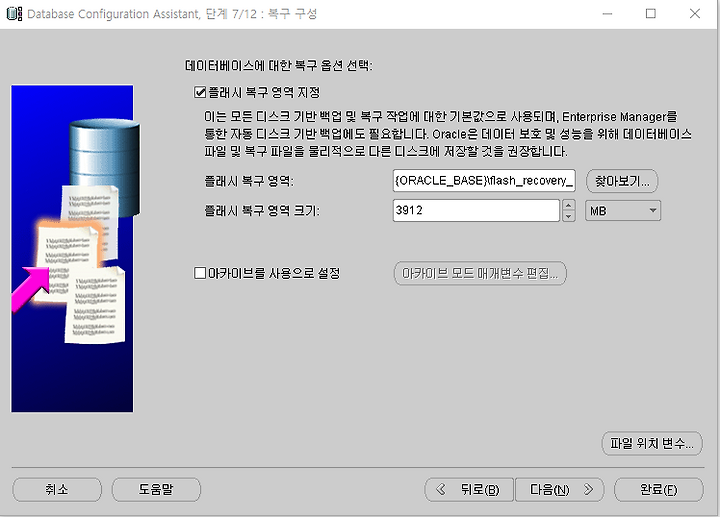Go back with the 뒤로(B) button
The height and width of the screenshot is (517, 720).
pos(469,489)
